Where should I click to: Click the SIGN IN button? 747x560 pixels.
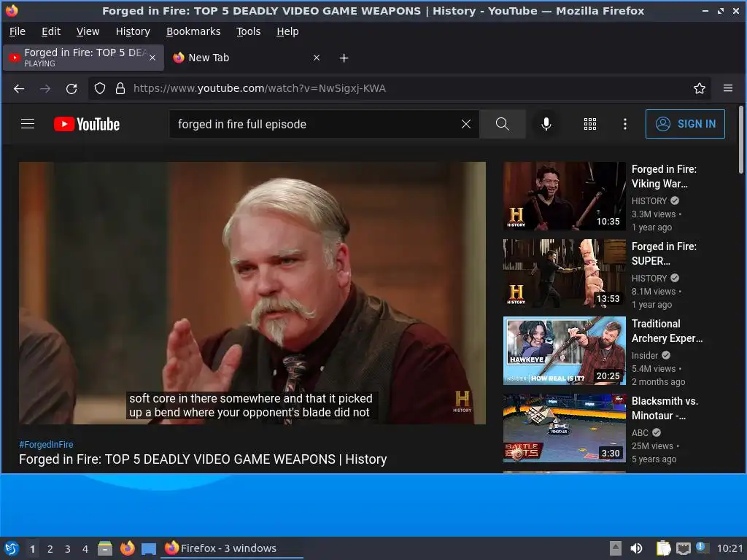[685, 124]
